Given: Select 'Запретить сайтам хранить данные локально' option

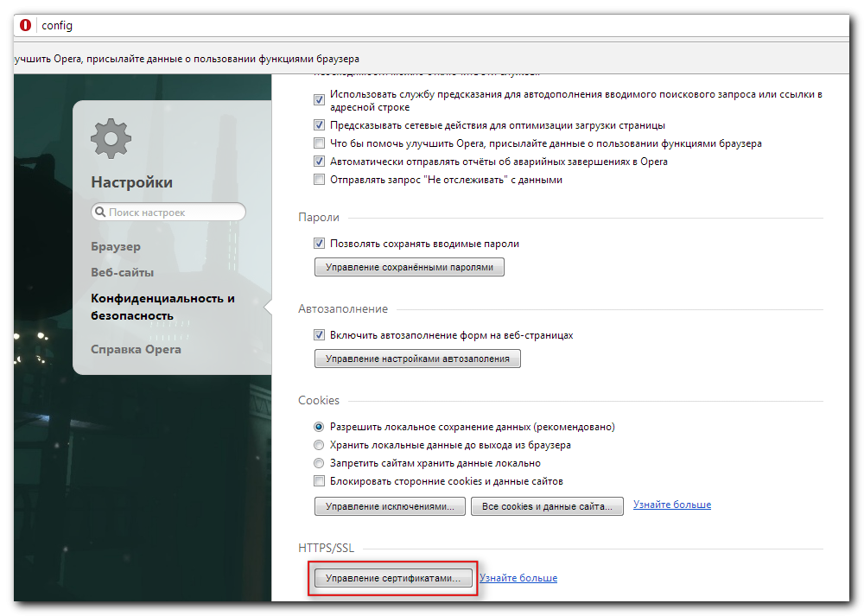Looking at the screenshot, I should tap(319, 463).
